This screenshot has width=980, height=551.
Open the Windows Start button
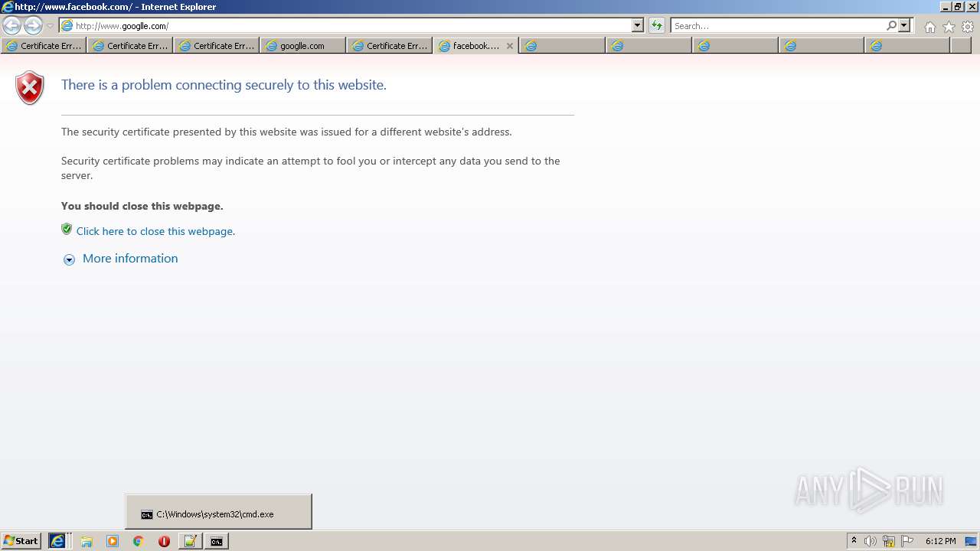pyautogui.click(x=21, y=541)
